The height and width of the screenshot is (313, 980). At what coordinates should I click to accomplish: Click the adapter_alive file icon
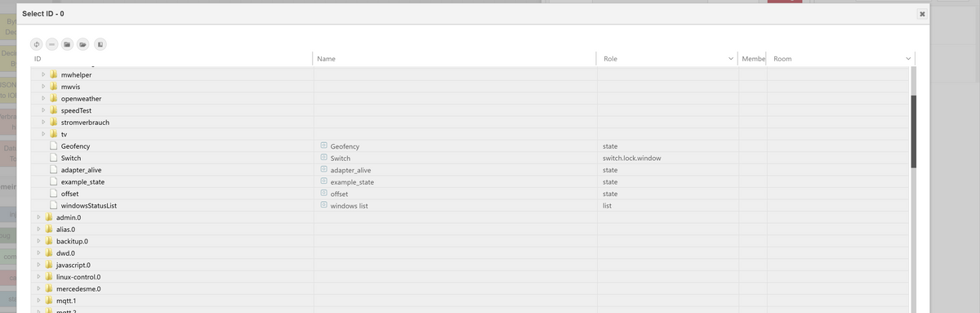[54, 170]
